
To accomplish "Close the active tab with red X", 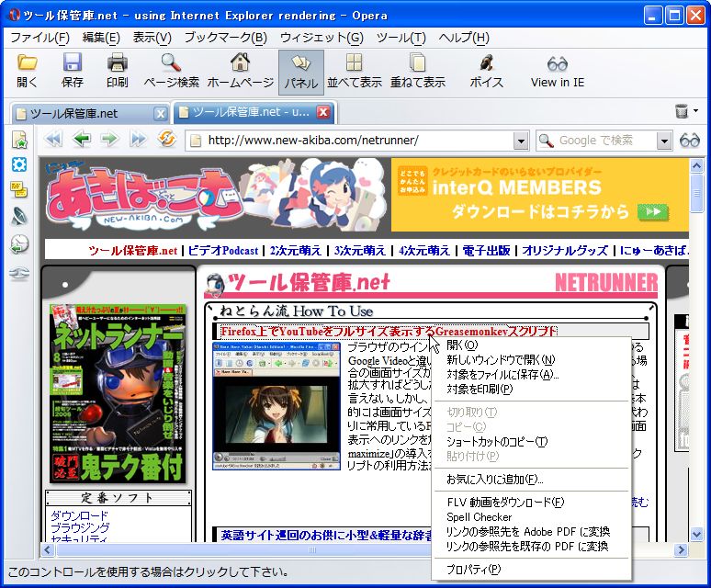I will pos(322,112).
